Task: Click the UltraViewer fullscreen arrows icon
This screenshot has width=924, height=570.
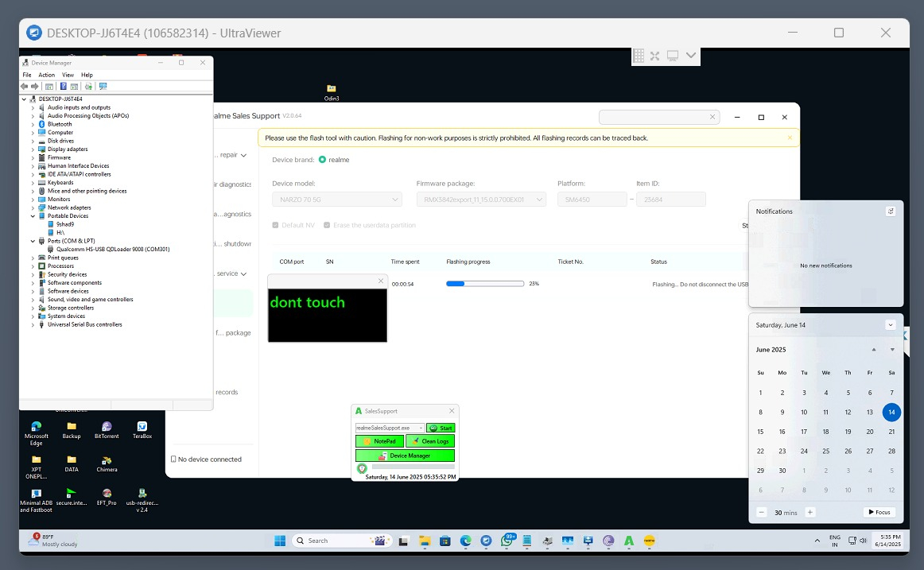Action: click(x=654, y=56)
